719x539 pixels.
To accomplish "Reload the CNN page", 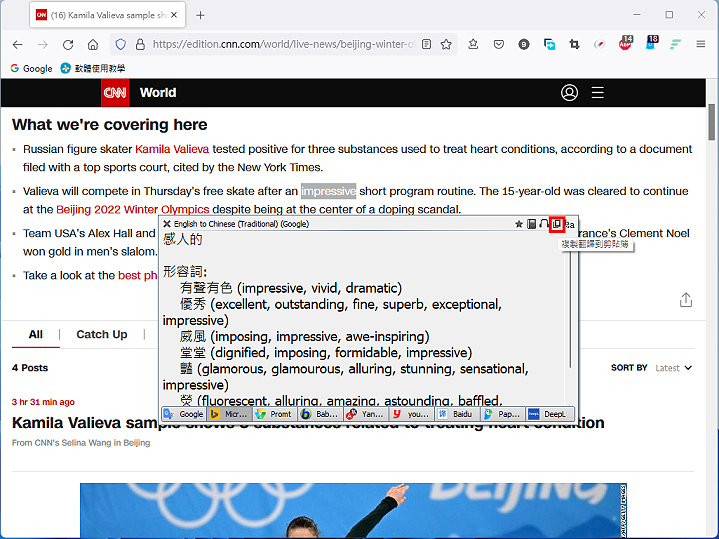I will click(x=68, y=44).
